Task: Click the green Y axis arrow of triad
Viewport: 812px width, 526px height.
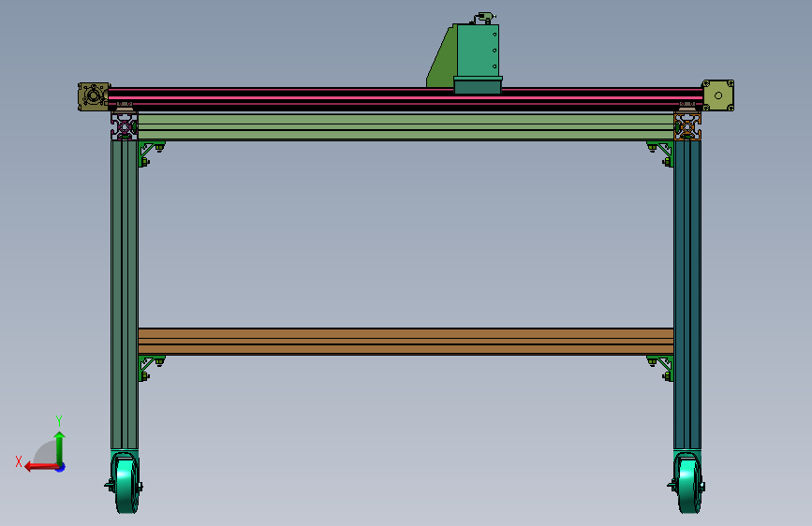Action: (60, 448)
